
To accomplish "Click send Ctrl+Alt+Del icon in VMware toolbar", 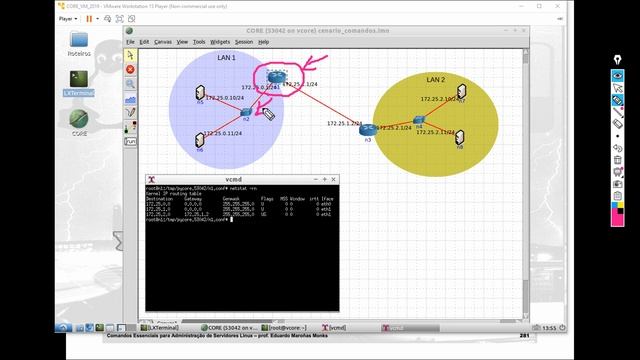I will [x=107, y=19].
